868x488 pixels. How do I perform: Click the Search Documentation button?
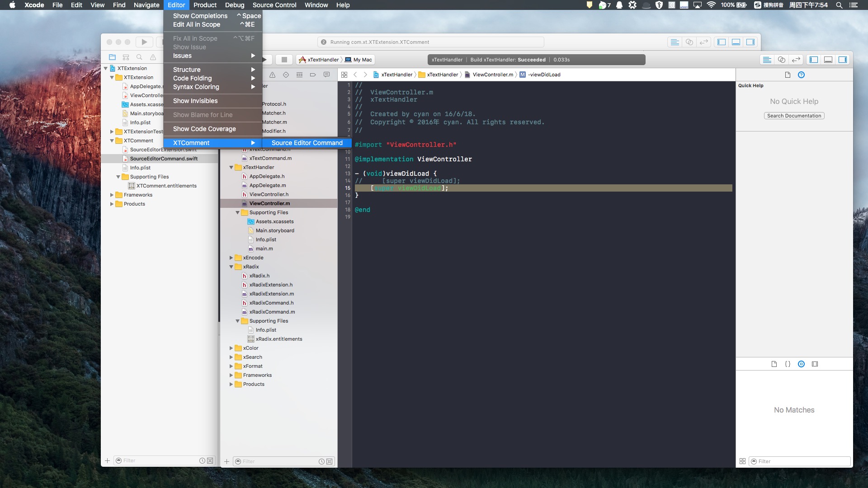pos(794,116)
